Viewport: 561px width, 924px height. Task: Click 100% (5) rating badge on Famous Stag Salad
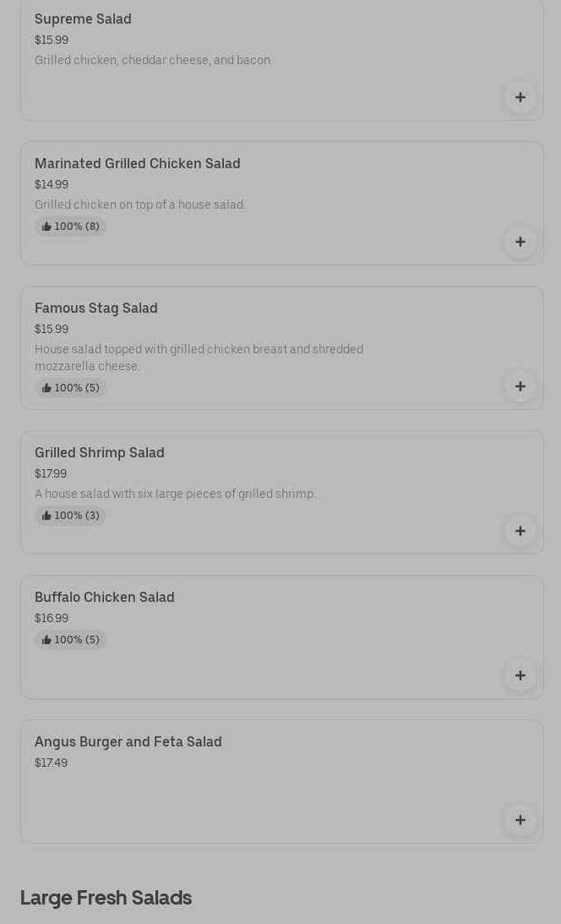point(71,388)
